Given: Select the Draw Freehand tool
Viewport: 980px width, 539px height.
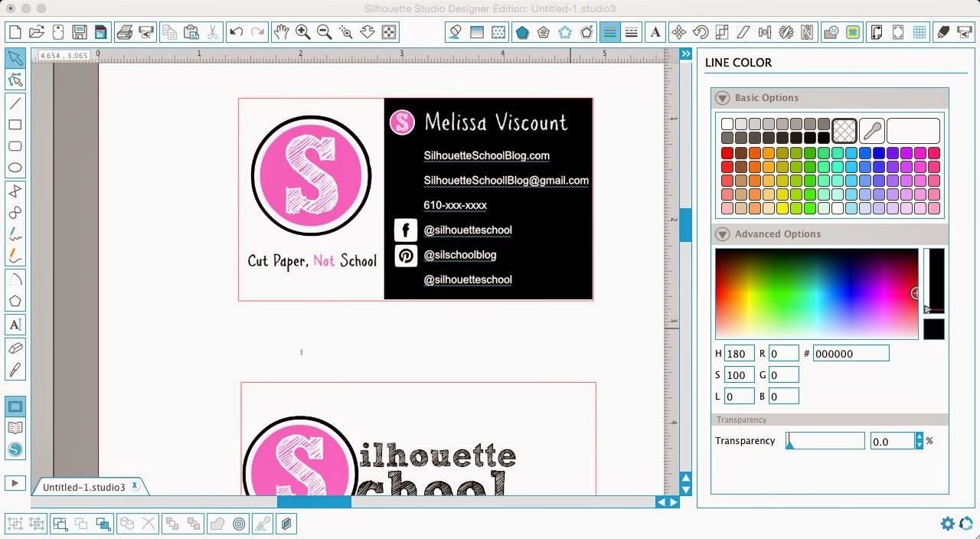Looking at the screenshot, I should (15, 234).
